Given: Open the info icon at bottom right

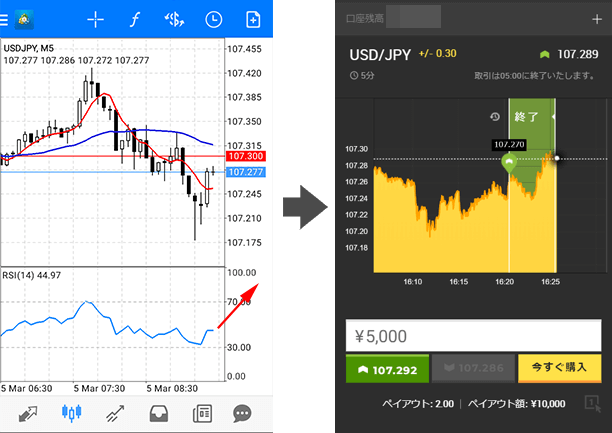Looking at the screenshot, I should coord(592,403).
